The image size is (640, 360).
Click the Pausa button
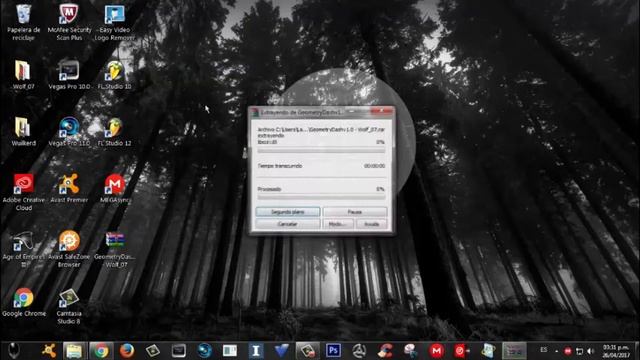point(355,212)
